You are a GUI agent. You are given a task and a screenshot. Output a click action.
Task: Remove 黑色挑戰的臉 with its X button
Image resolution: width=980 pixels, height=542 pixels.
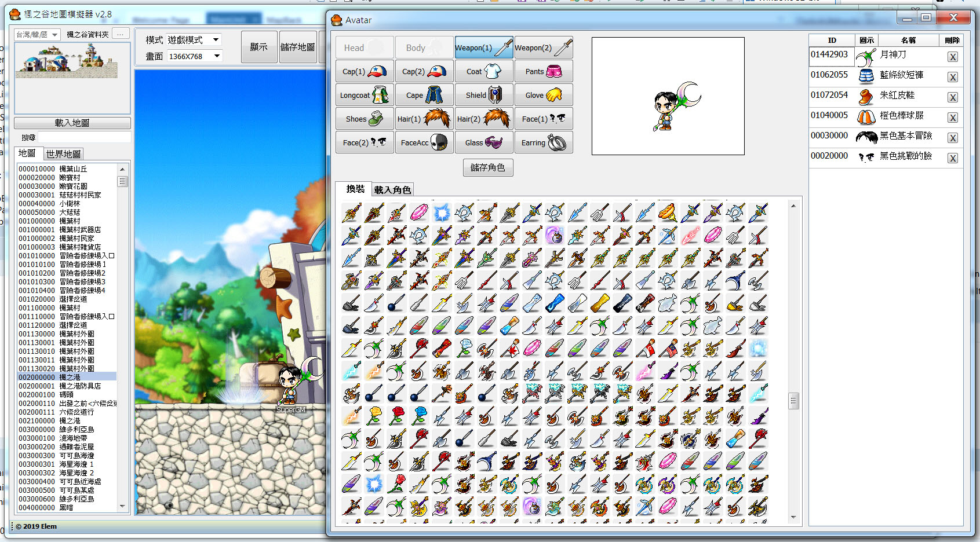[x=953, y=159]
